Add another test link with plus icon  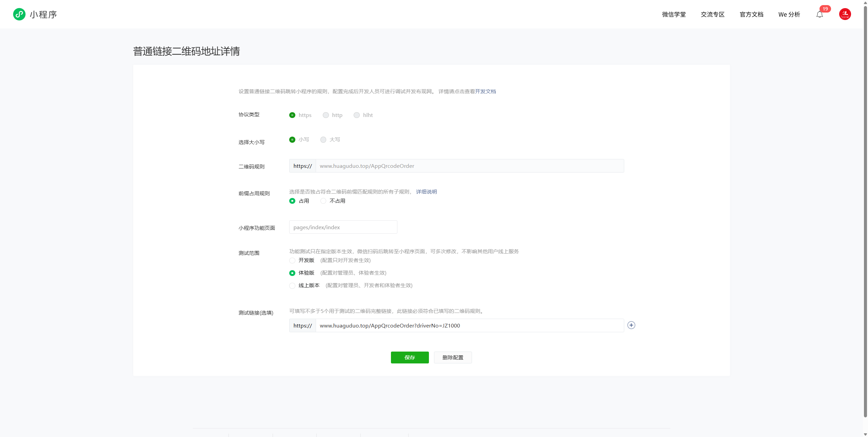(631, 325)
